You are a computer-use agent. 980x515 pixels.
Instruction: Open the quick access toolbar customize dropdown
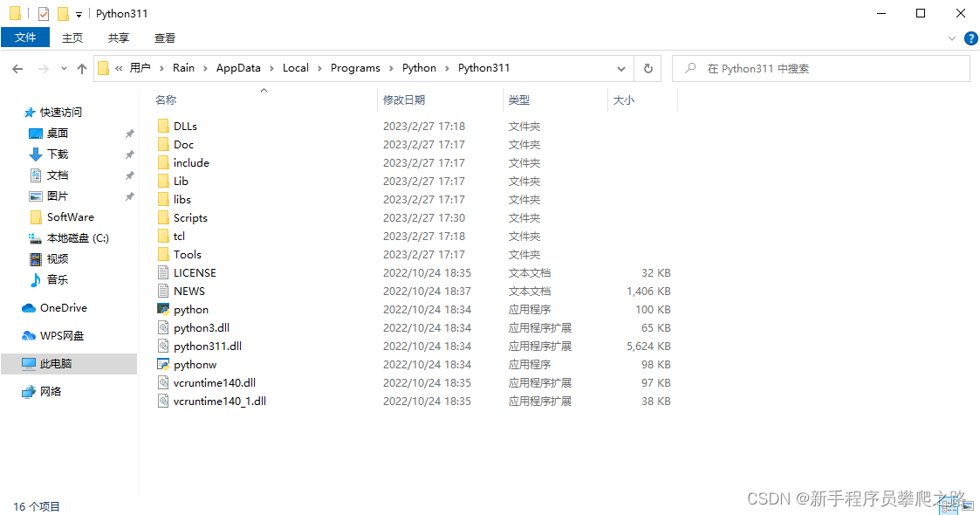click(79, 14)
